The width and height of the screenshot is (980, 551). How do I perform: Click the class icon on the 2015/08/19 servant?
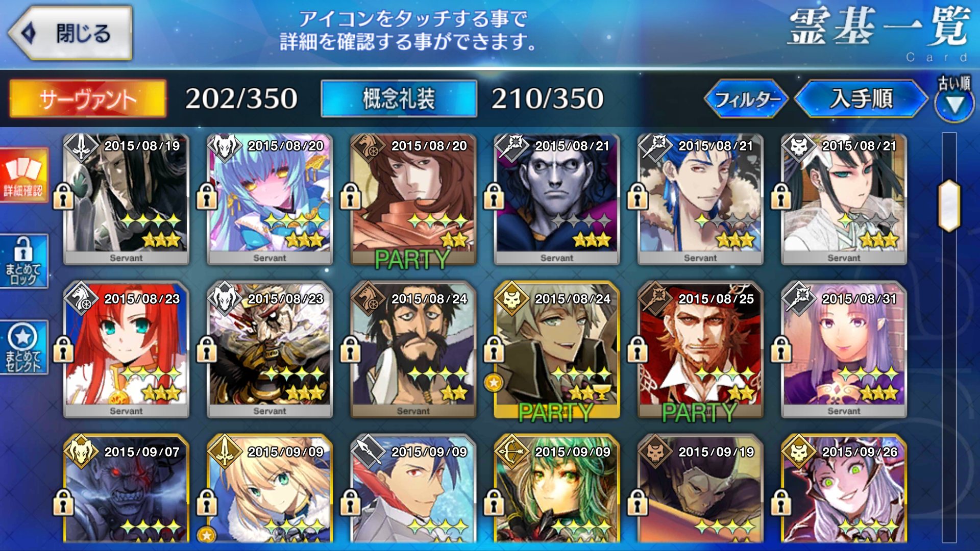click(81, 147)
